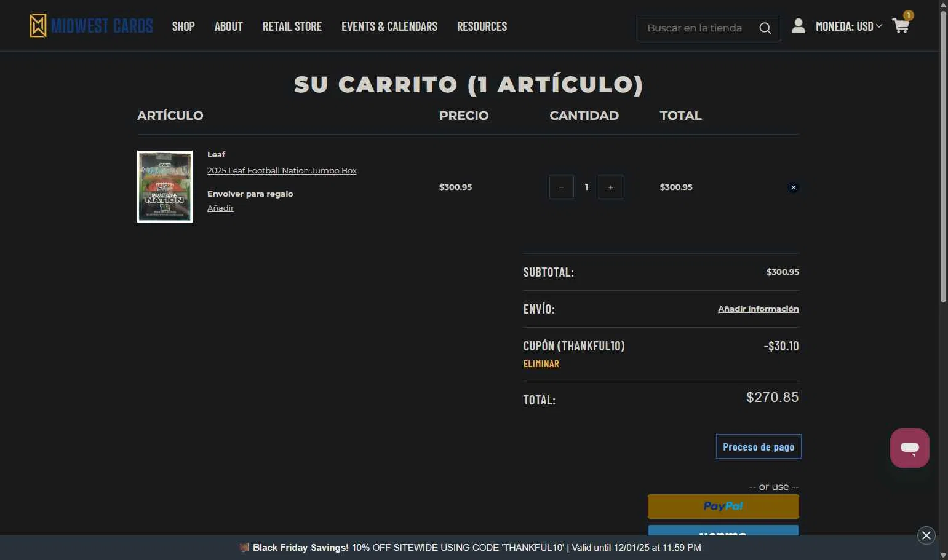Click the cart item count badge

[908, 15]
